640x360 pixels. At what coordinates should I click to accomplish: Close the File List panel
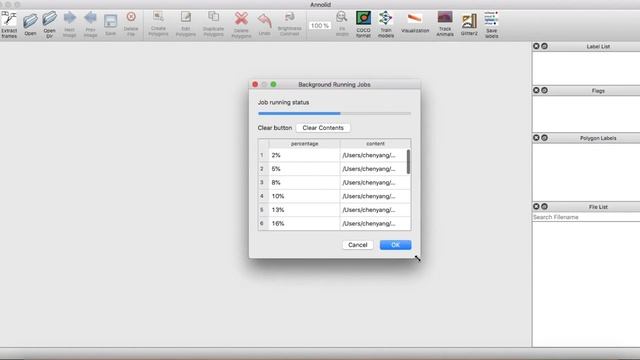click(536, 207)
